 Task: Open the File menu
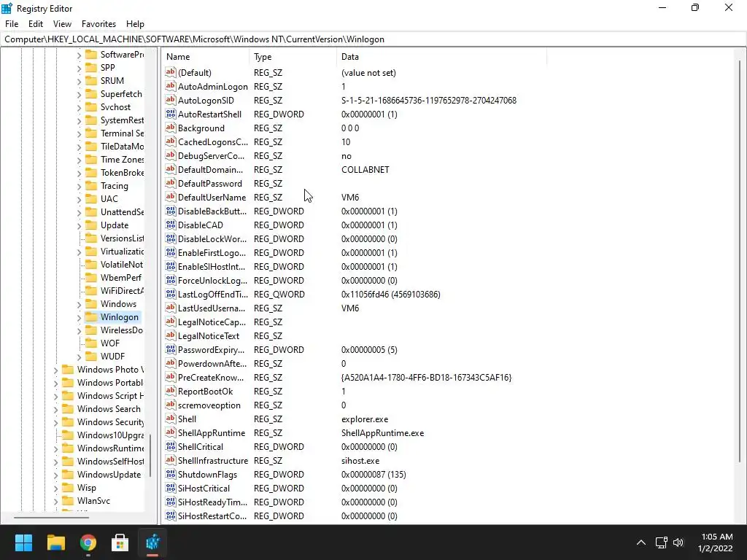12,24
